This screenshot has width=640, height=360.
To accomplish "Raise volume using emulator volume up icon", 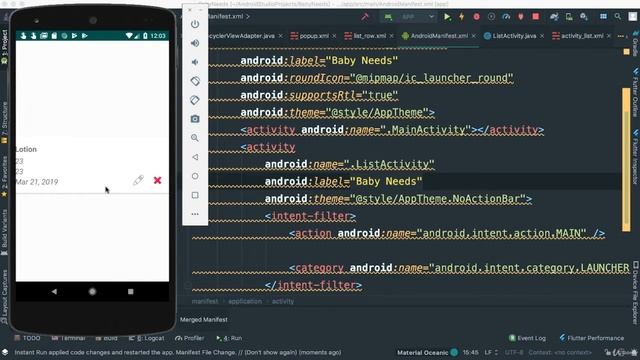I will coord(195,43).
